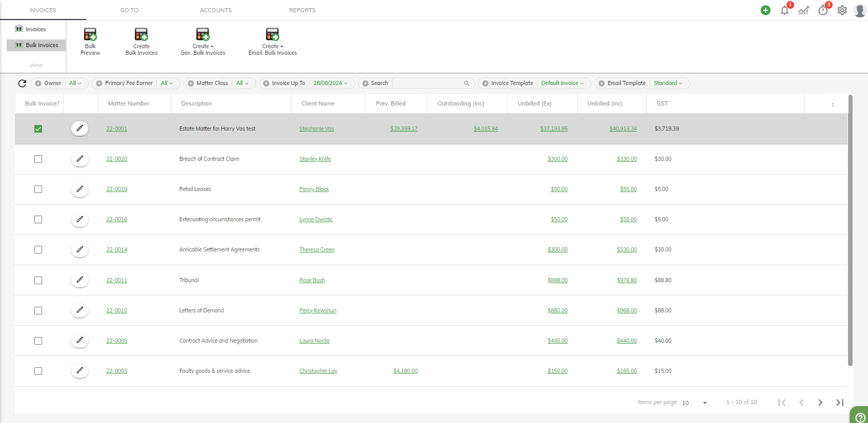
Task: Open the chart analytics icon
Action: click(803, 10)
